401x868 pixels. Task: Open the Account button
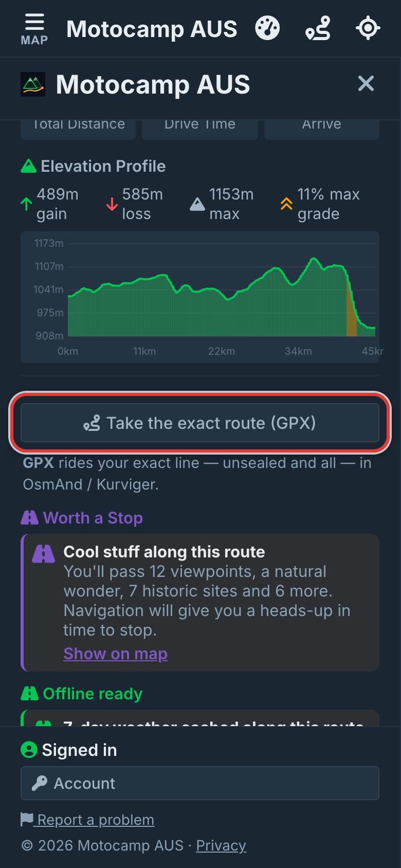(x=200, y=783)
